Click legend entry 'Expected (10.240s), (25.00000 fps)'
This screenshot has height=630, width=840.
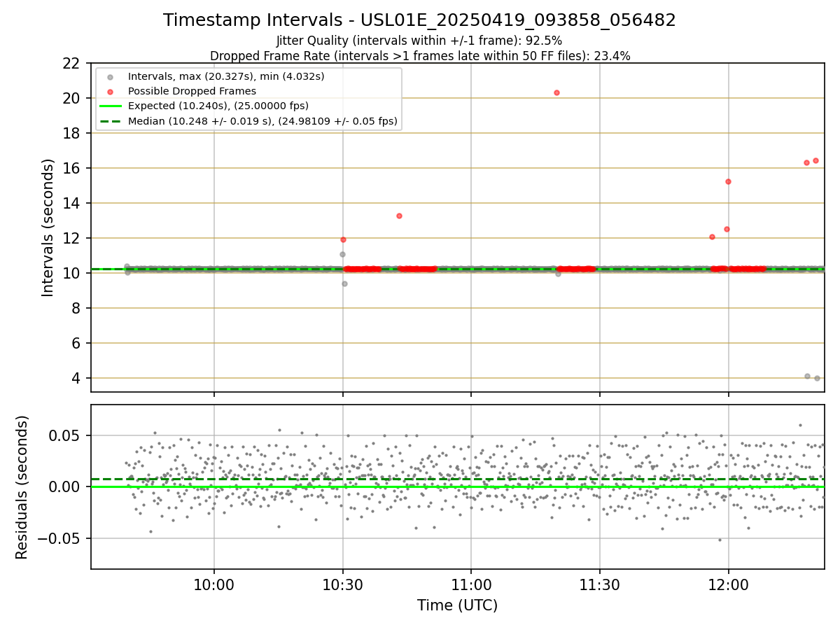(x=218, y=106)
